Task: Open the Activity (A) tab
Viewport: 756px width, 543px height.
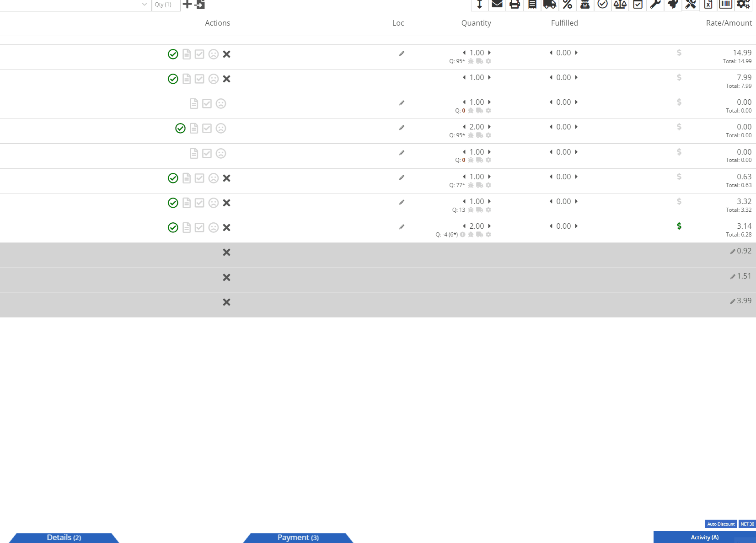Action: (705, 537)
